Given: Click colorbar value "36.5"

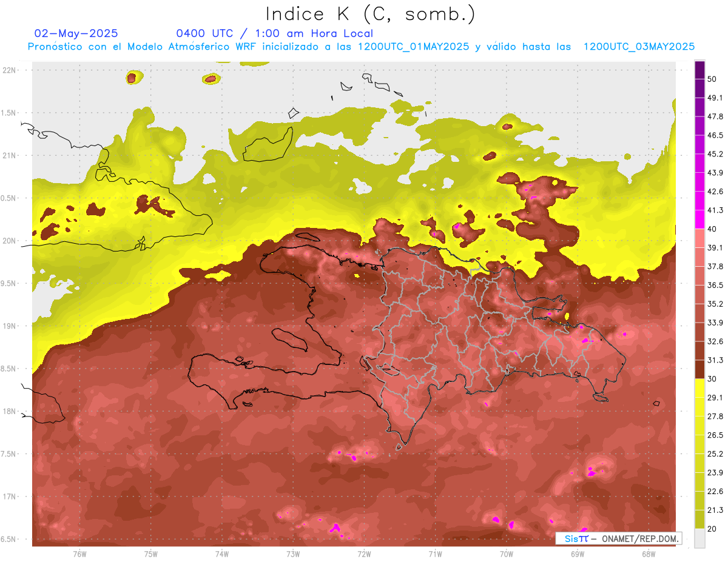Looking at the screenshot, I should coord(715,285).
